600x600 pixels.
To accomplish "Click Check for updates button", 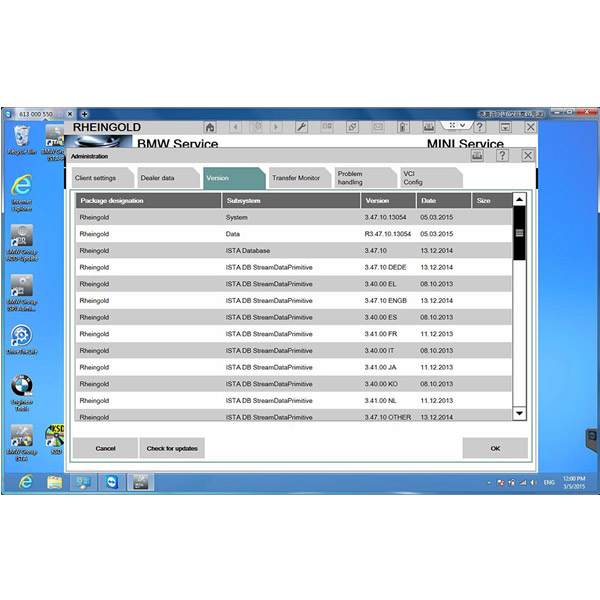I will click(x=172, y=448).
